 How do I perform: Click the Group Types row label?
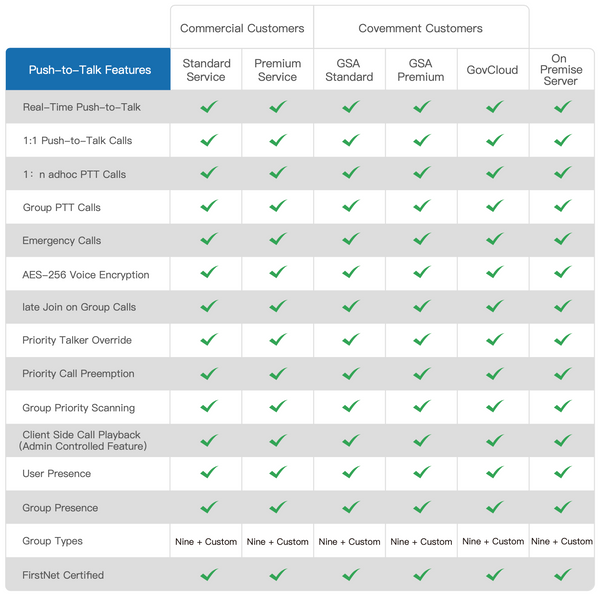[x=52, y=541]
